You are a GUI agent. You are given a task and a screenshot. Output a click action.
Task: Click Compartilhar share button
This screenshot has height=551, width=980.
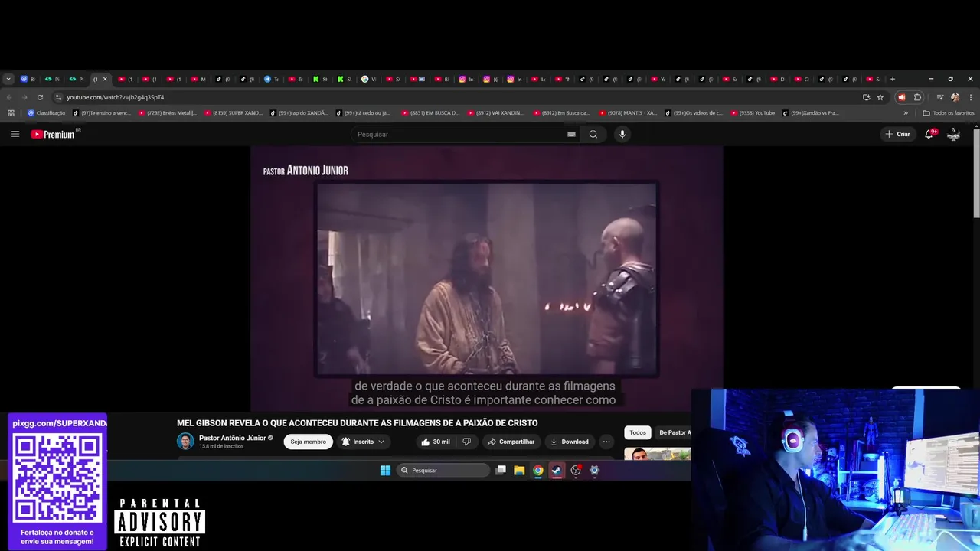(511, 442)
